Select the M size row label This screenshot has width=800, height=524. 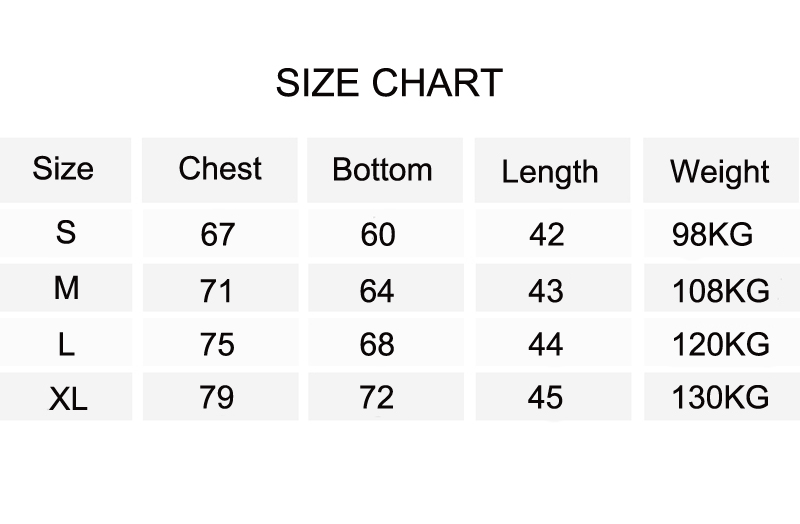[x=66, y=289]
